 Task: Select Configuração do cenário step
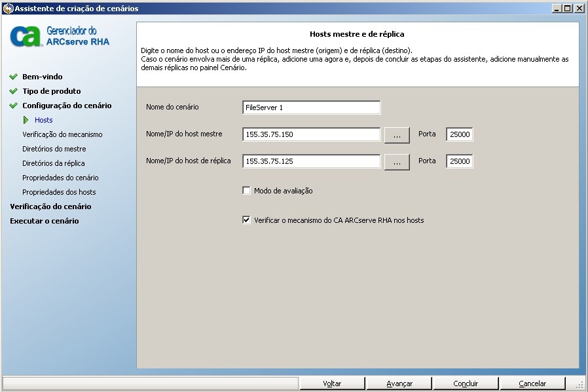point(67,106)
